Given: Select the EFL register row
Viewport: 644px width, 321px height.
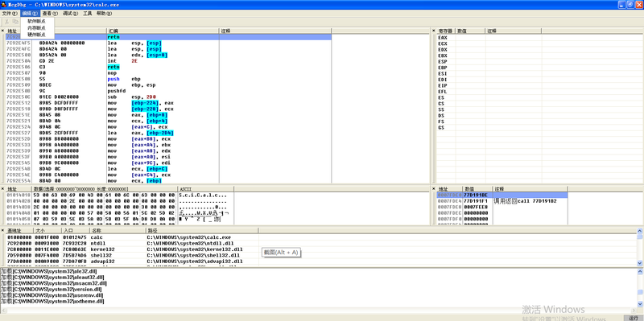Looking at the screenshot, I should (489, 92).
